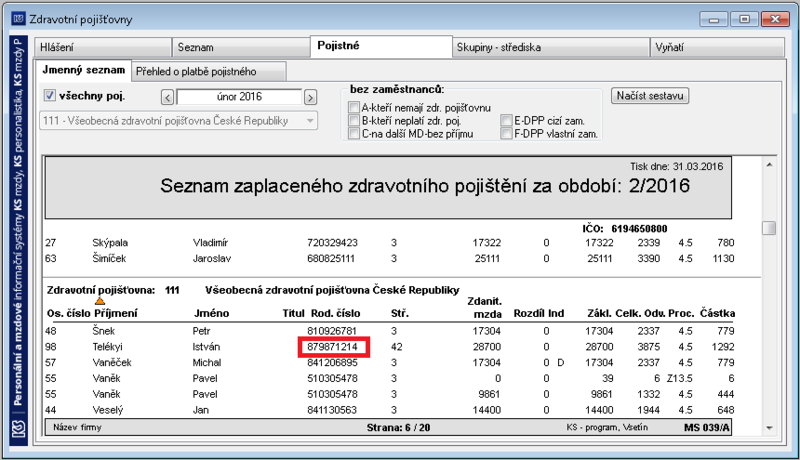
Task: Click 'Tisk dne: 31.03.2016' text
Action: click(x=677, y=167)
